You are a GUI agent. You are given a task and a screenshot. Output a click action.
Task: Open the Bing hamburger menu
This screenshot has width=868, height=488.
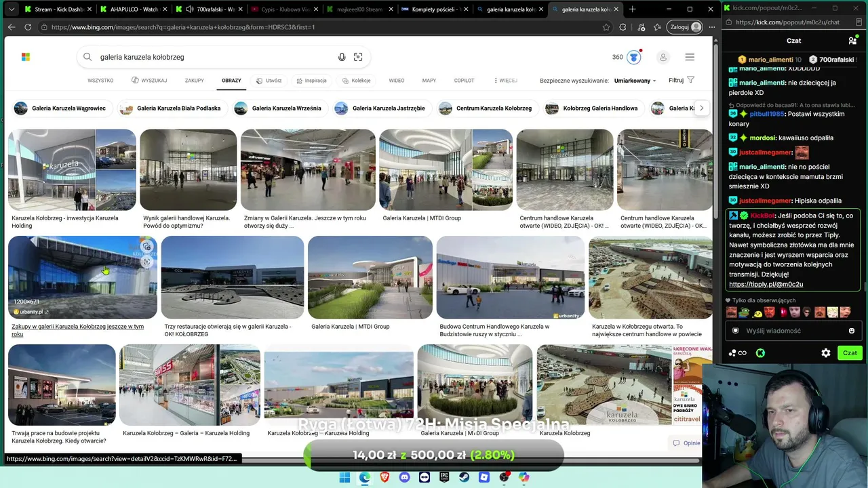[690, 57]
